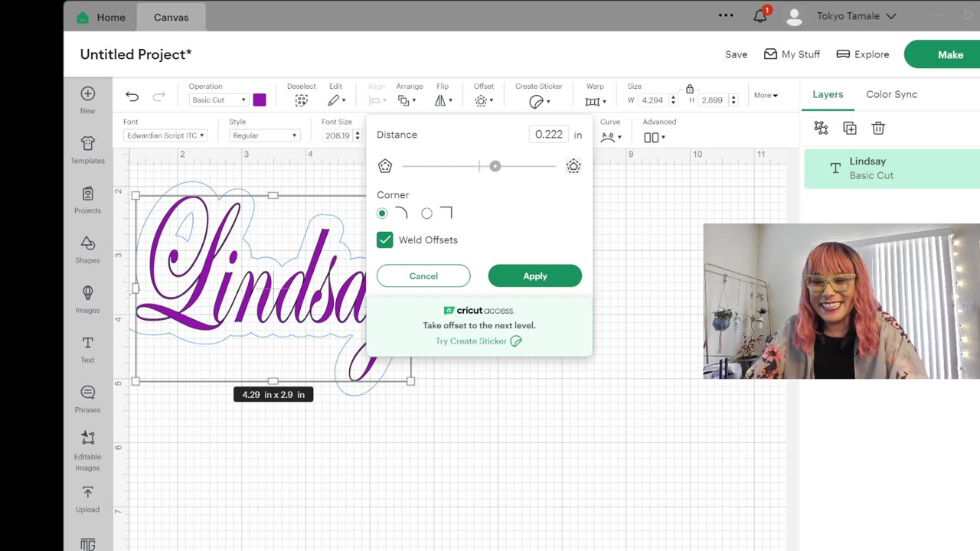980x551 pixels.
Task: Duplicate the selected layer
Action: tap(850, 128)
